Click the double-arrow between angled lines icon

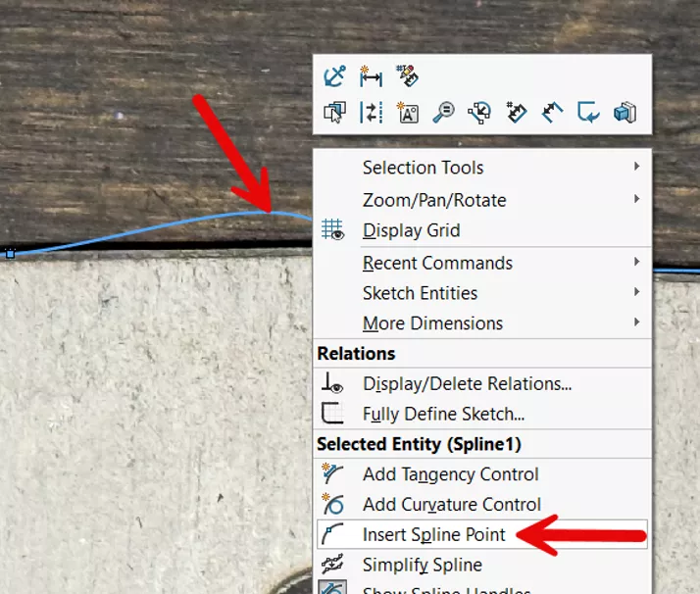[552, 112]
